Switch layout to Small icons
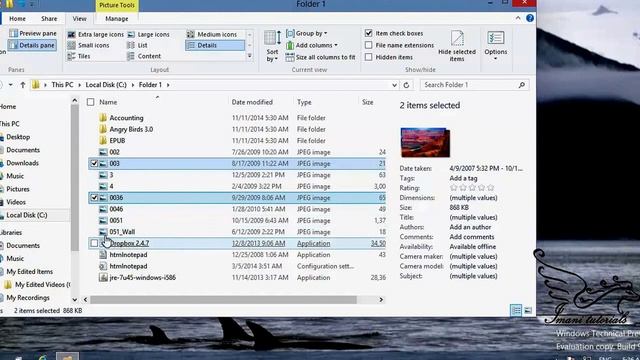 [x=89, y=45]
